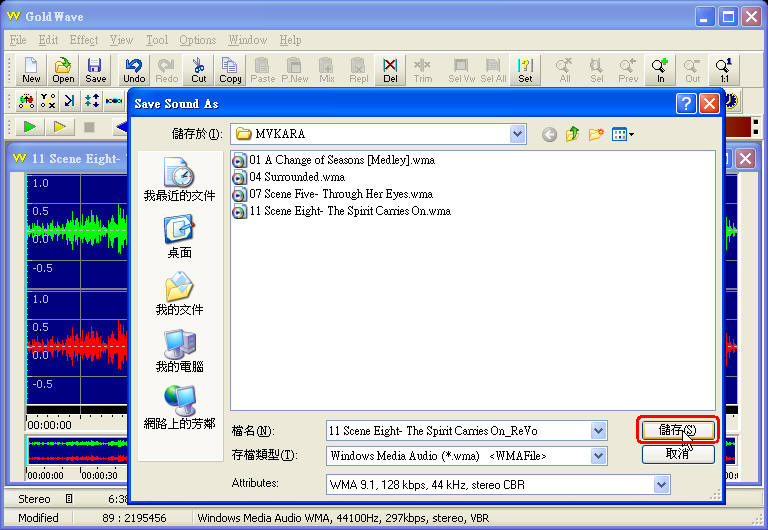The image size is (768, 530).
Task: Click the 檔名 file name input field
Action: pyautogui.click(x=458, y=431)
